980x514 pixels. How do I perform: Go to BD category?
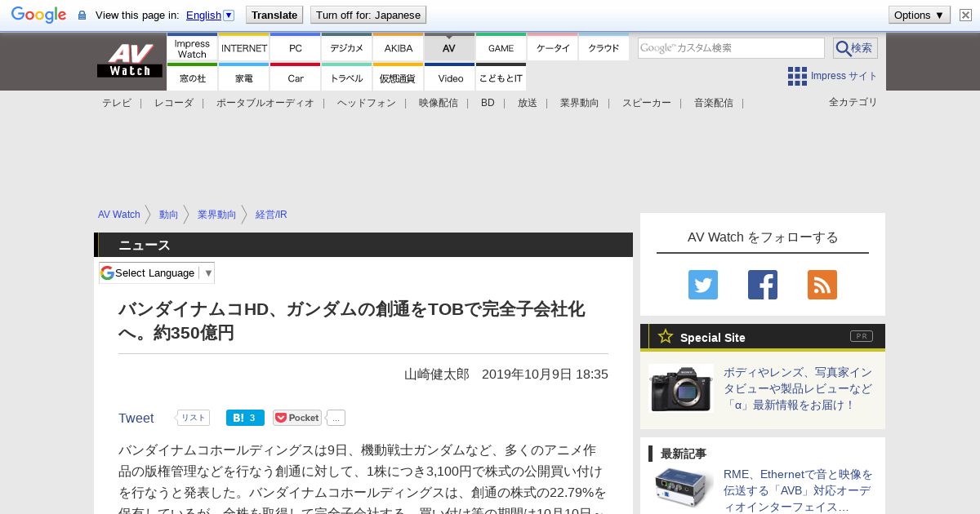(x=488, y=103)
